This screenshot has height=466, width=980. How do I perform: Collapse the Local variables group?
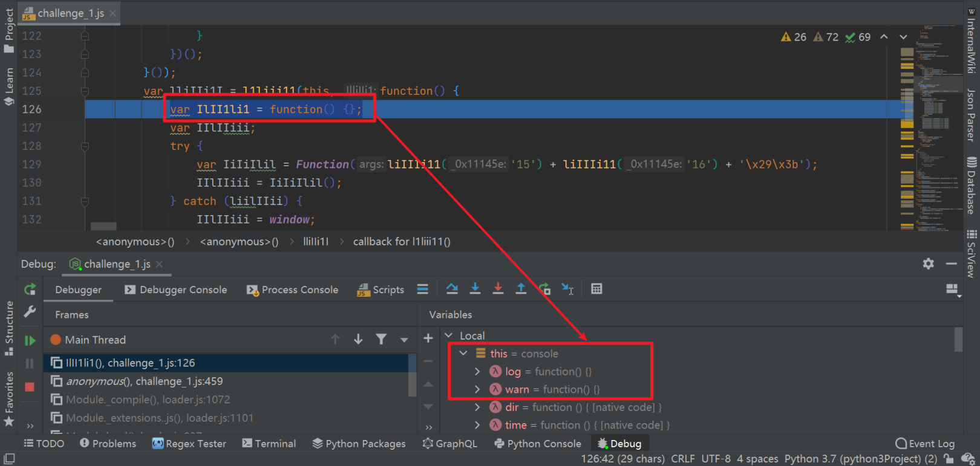coord(449,335)
